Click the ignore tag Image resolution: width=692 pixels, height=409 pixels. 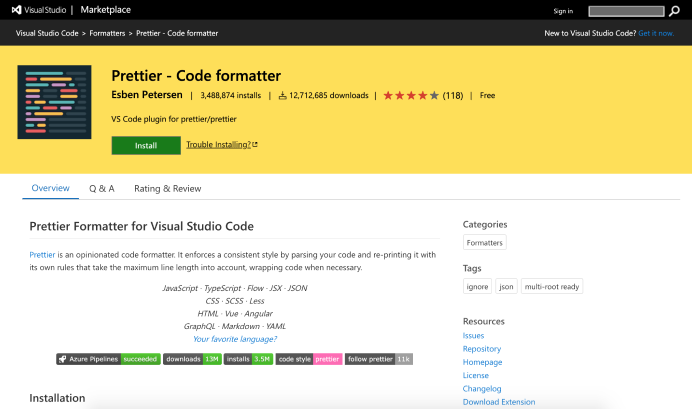tap(477, 287)
